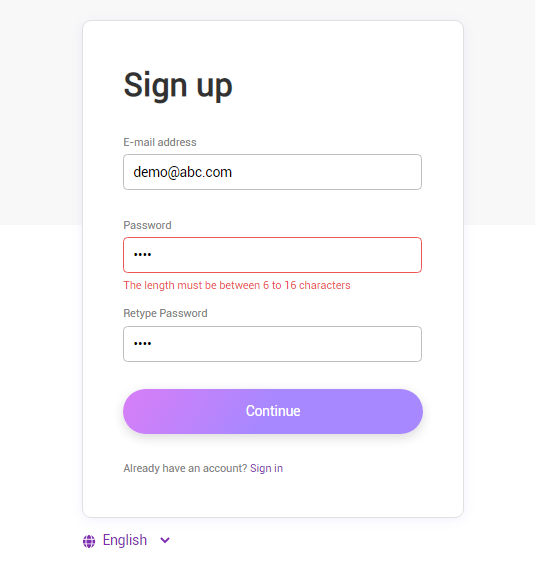Place cursor on demo@abc.com text
535x573 pixels.
182,172
